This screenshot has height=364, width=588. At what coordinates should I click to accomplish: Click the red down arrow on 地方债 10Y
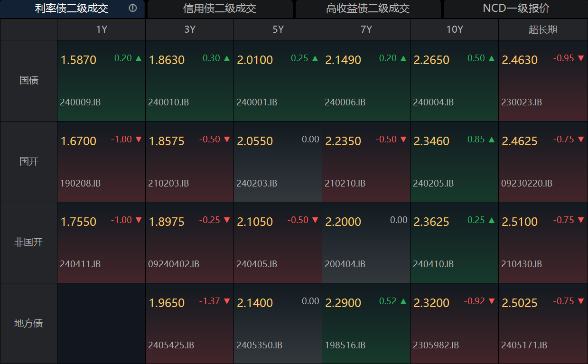click(x=491, y=301)
